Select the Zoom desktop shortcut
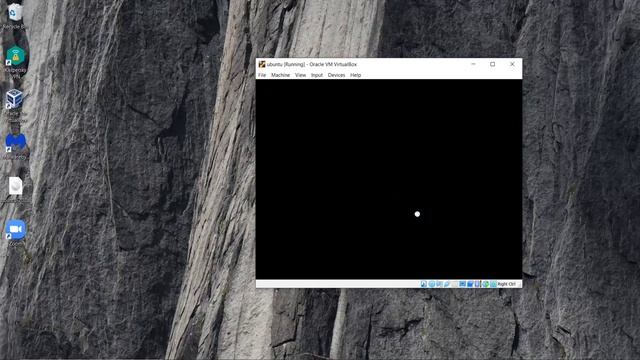 [16, 233]
